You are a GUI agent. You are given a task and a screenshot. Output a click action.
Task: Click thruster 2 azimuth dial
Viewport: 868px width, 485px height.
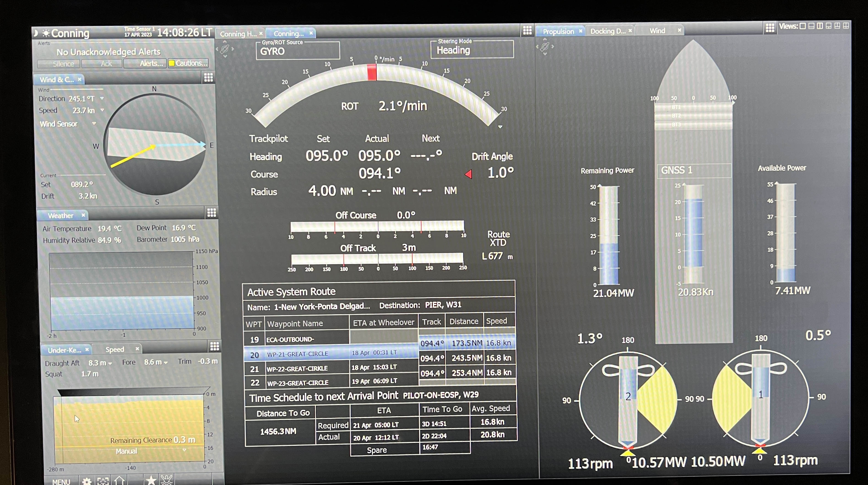pos(628,401)
